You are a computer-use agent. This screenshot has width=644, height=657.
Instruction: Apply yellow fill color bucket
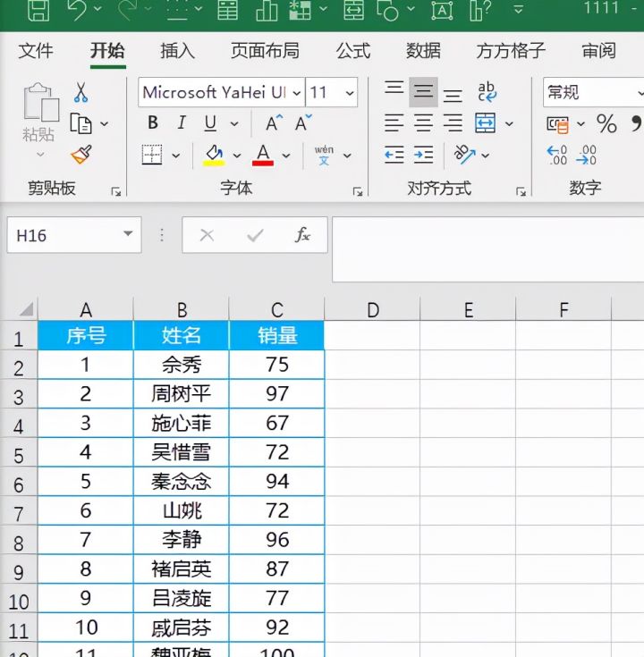click(x=214, y=155)
